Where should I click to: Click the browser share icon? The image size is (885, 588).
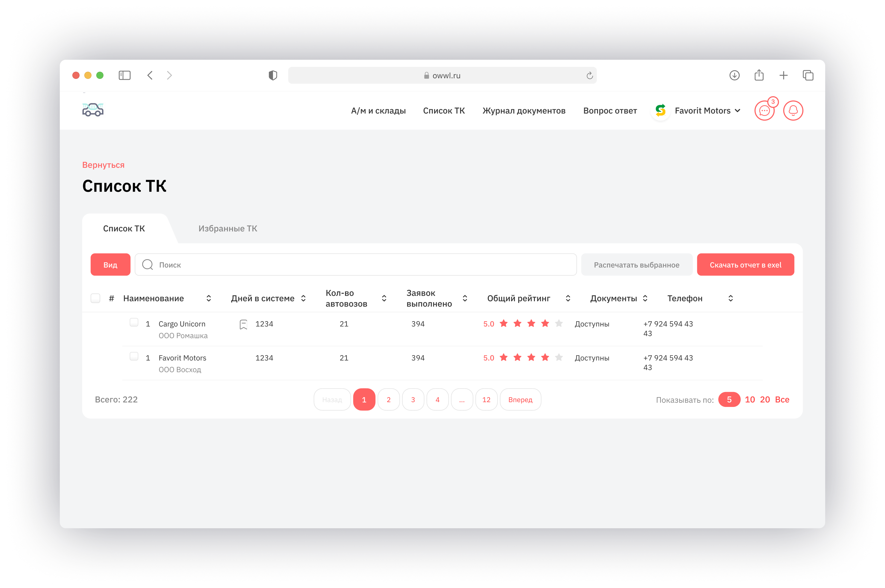click(759, 75)
